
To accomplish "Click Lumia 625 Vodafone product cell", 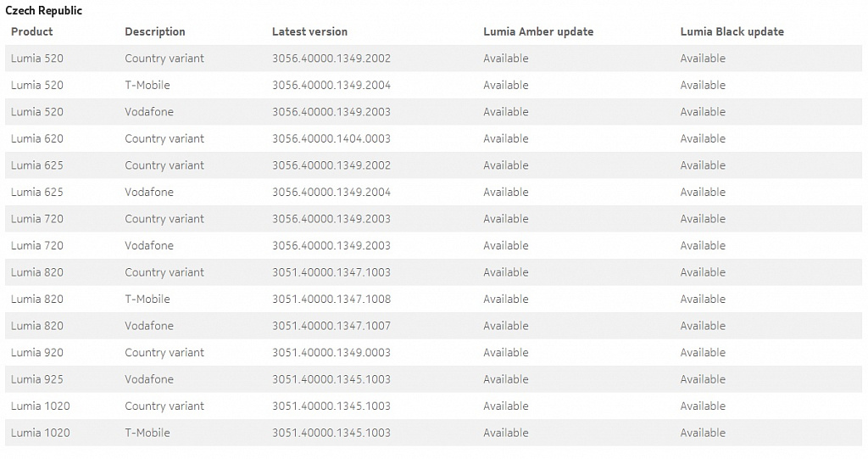I will [37, 192].
